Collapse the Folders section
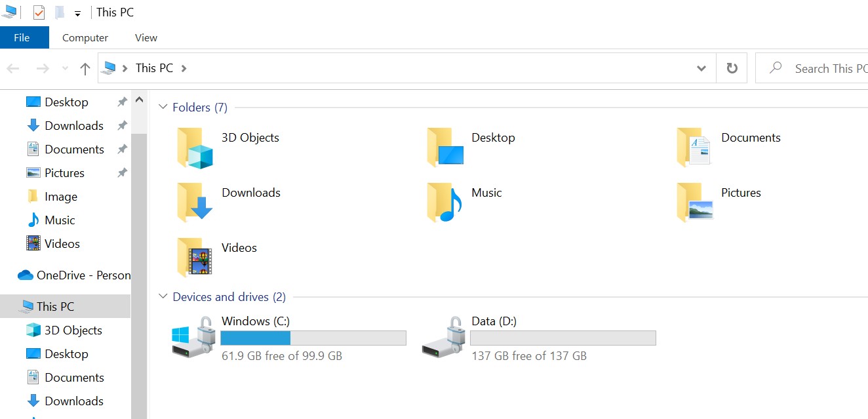The image size is (868, 419). [163, 107]
